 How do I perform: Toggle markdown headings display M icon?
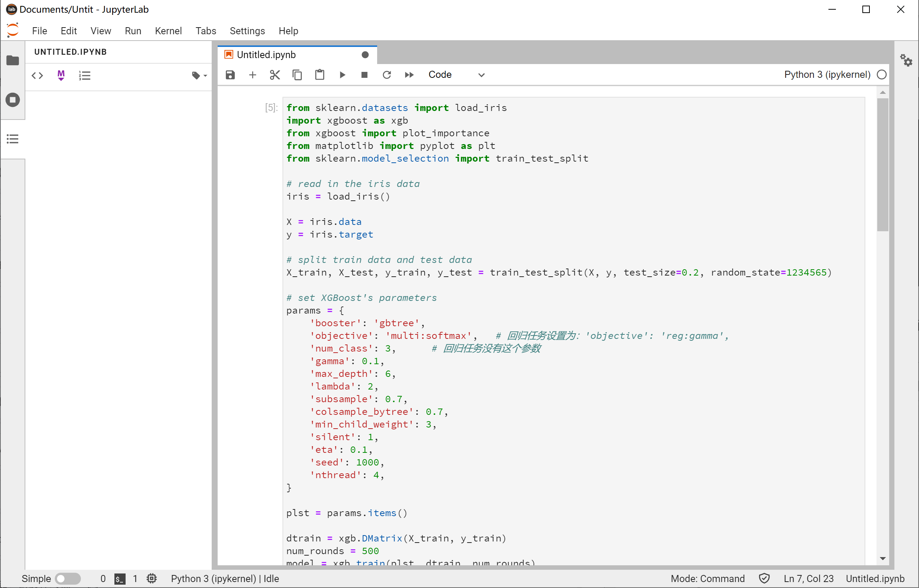(x=61, y=75)
